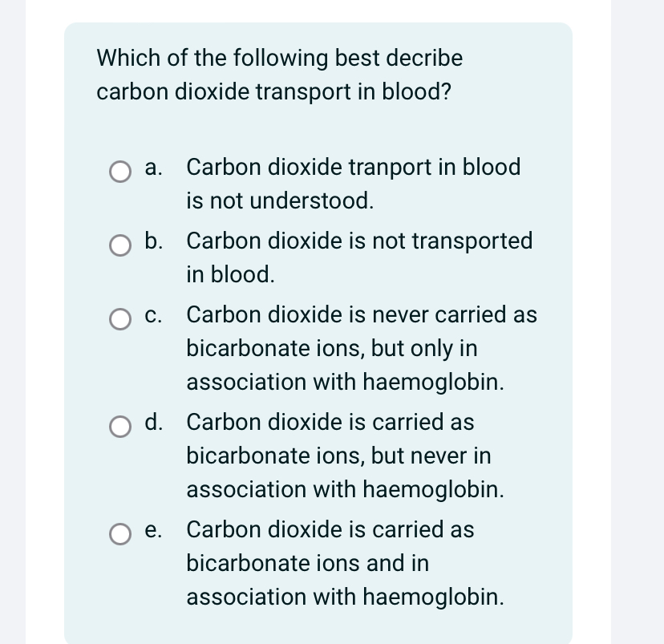
Task: Click the phrase carbon dioxide transport in blood
Action: [274, 93]
